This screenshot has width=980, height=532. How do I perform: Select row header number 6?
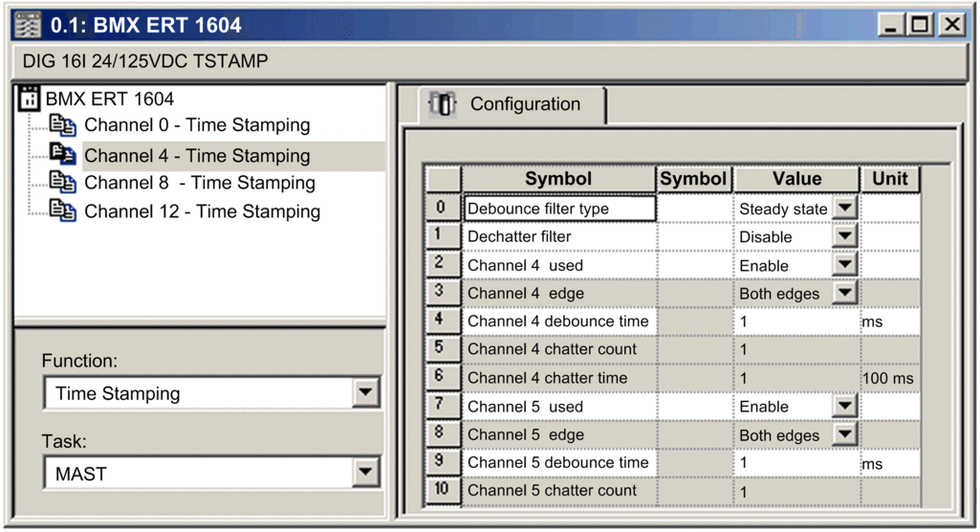tap(442, 376)
